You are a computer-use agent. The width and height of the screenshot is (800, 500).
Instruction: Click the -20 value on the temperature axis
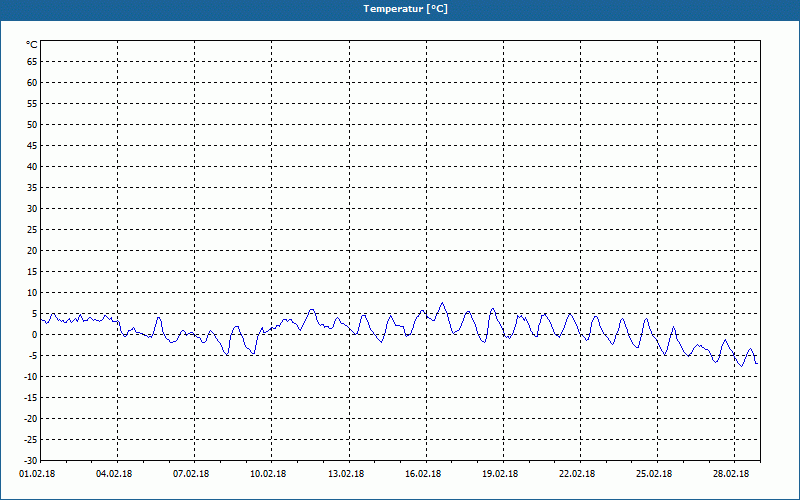point(31,418)
